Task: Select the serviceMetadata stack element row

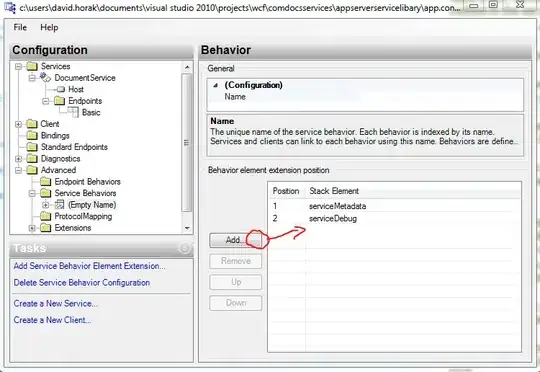Action: pyautogui.click(x=395, y=206)
